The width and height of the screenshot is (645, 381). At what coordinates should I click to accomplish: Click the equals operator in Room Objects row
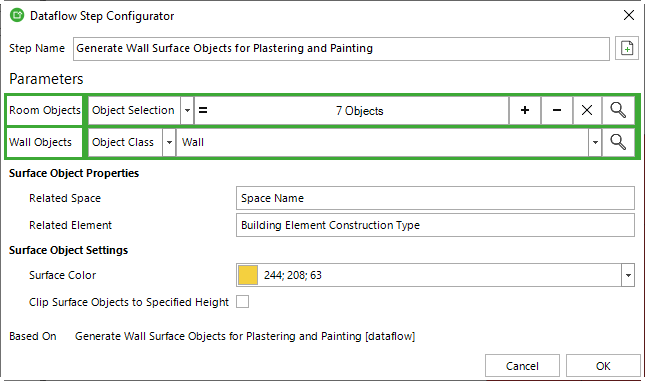coord(203,110)
